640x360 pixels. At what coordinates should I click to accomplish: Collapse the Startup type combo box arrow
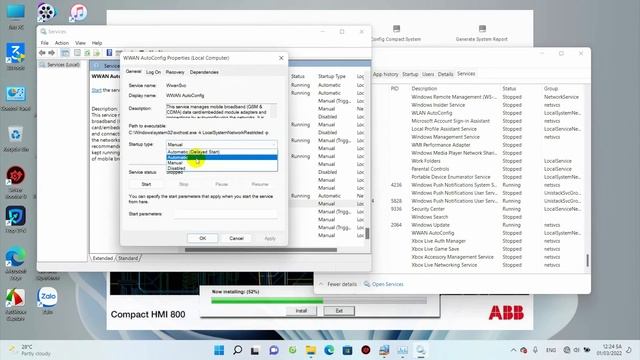coord(273,144)
